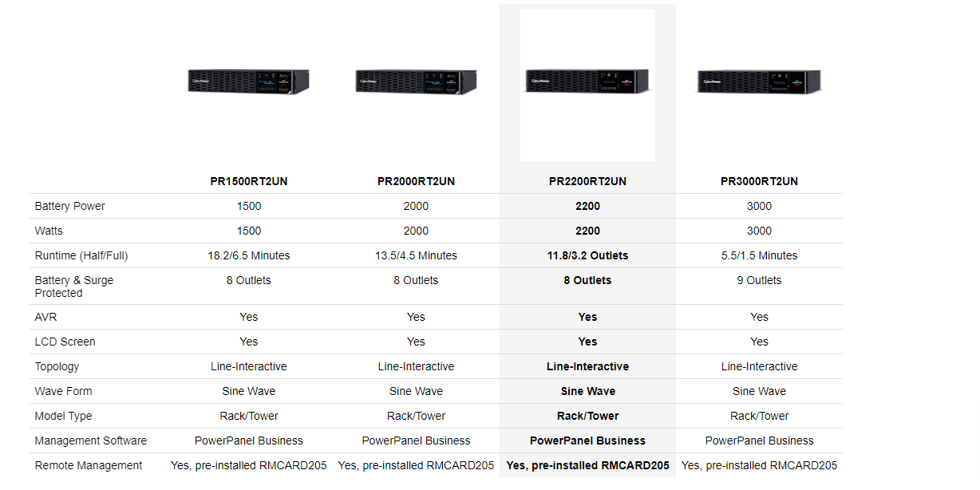Open the PR1500RT2UN model name link
This screenshot has height=490, width=980.
[248, 181]
